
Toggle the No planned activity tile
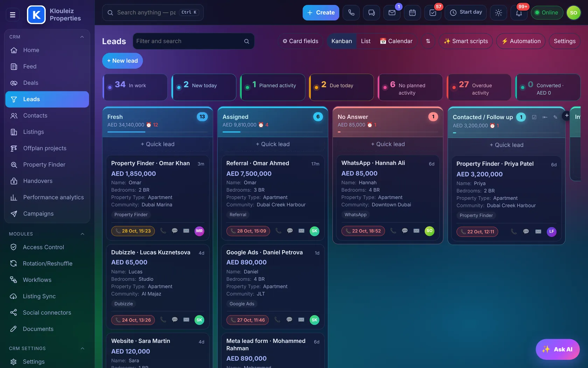(410, 87)
